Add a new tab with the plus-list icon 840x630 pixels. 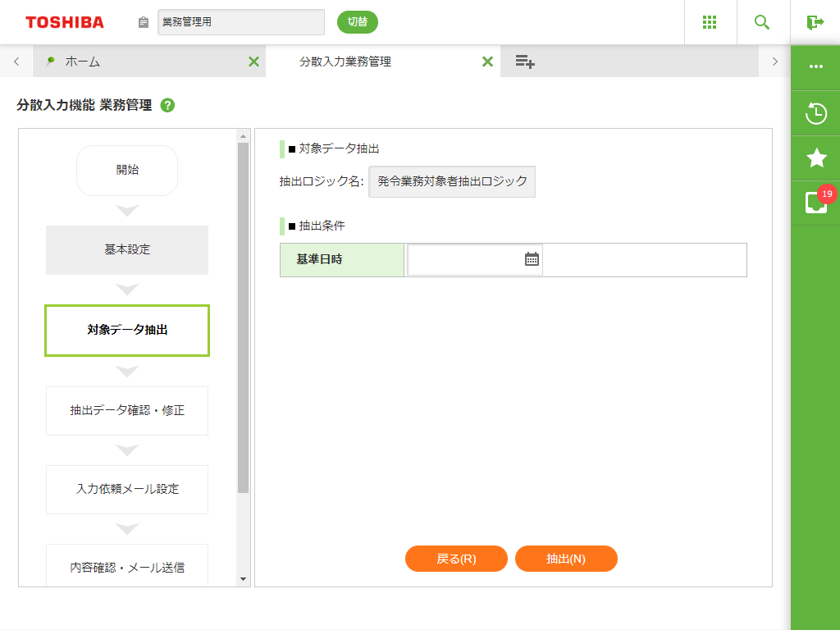click(x=525, y=62)
